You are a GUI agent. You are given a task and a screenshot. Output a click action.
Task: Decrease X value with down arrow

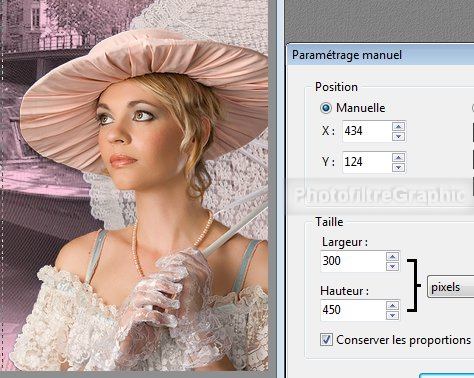click(398, 136)
